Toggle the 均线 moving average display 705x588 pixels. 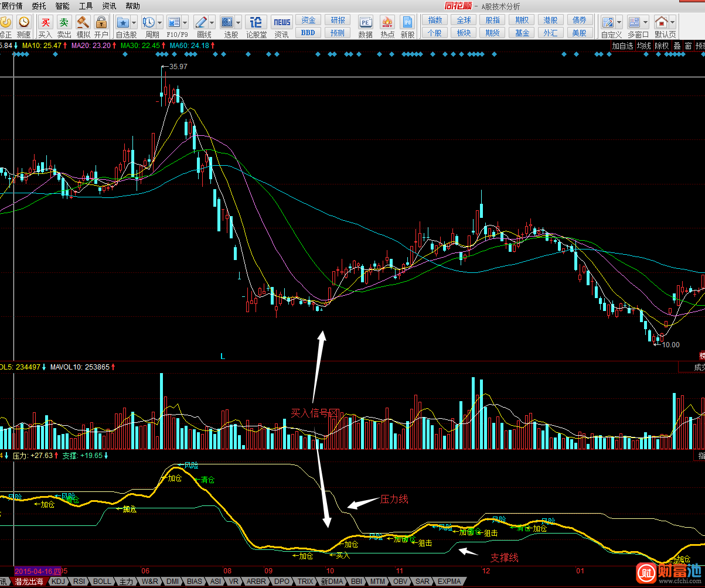(x=644, y=46)
